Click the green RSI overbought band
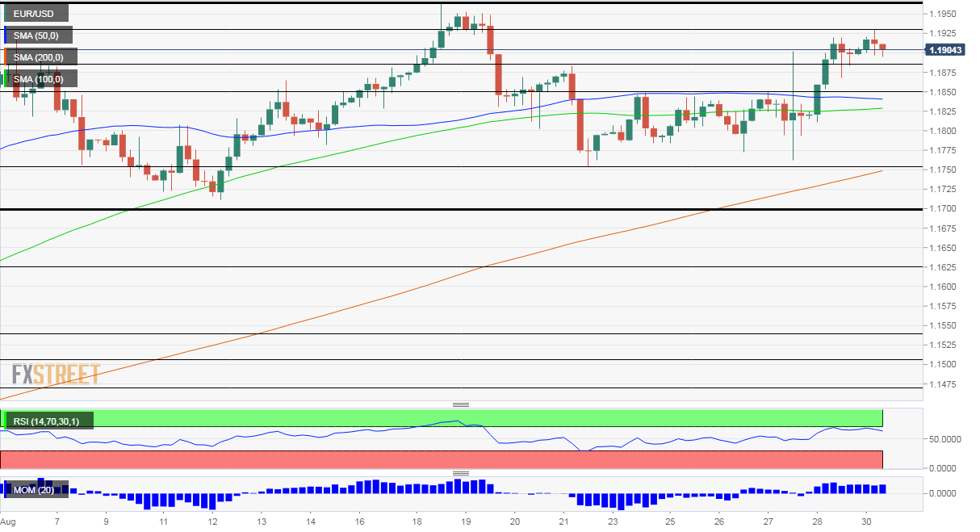This screenshot has height=532, width=980. click(x=442, y=418)
